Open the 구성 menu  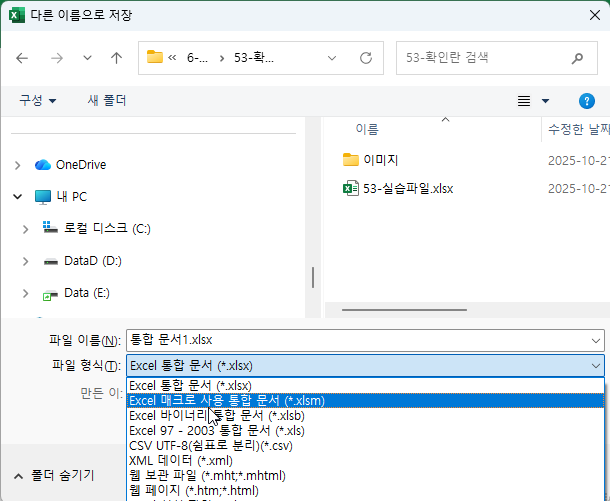tap(38, 101)
